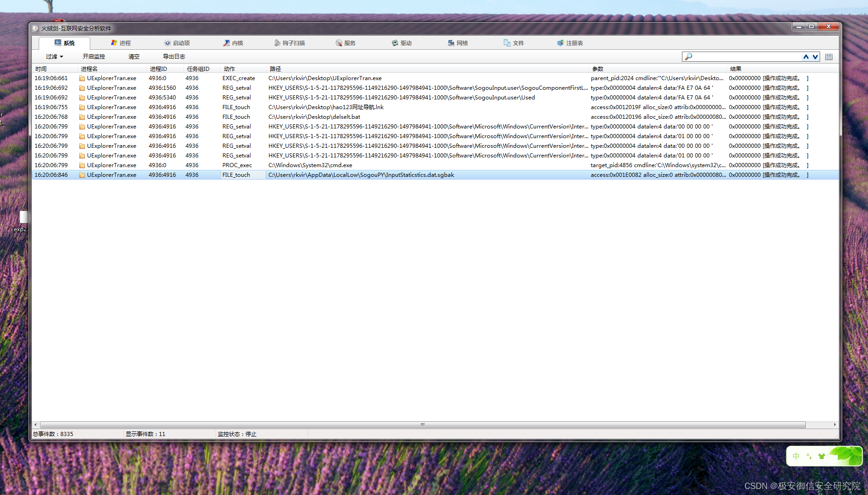Select the hao123网址导航.lnk FILE_touch row

(x=435, y=107)
